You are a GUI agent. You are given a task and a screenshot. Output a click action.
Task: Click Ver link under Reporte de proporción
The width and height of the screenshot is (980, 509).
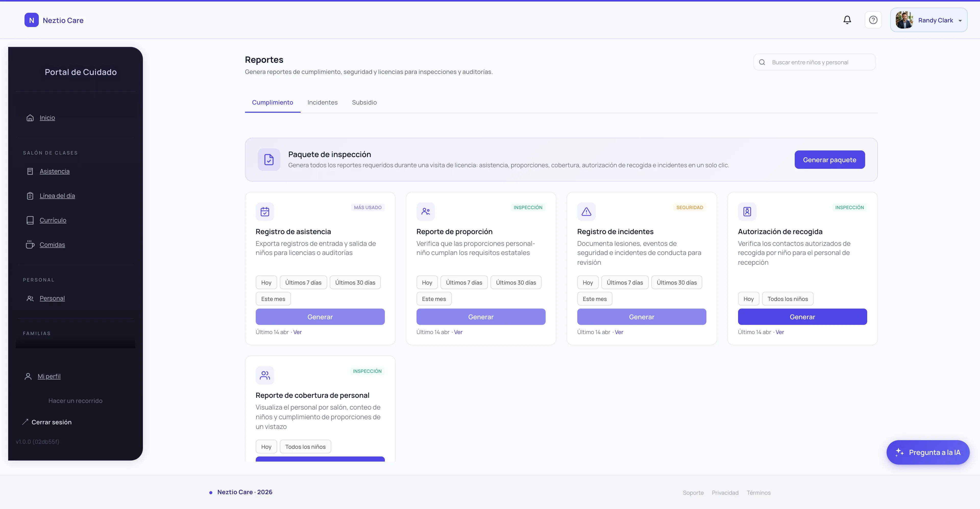458,332
